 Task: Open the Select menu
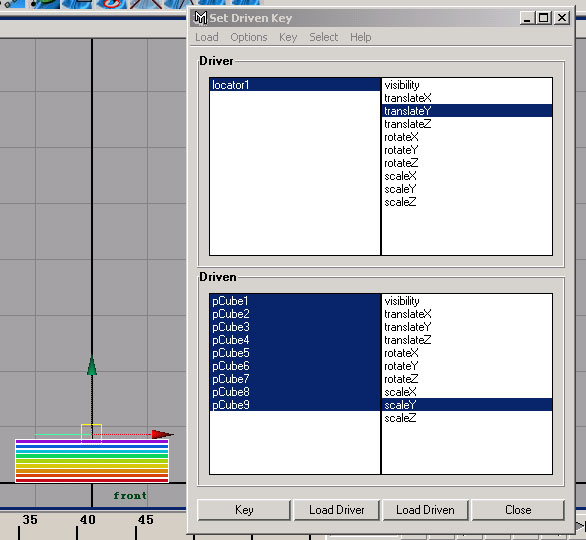click(324, 37)
